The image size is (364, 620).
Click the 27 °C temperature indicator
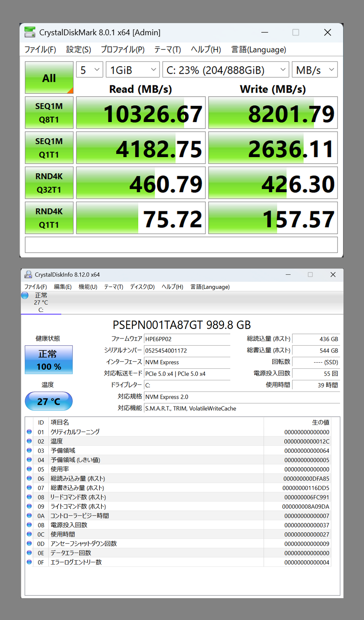49,401
